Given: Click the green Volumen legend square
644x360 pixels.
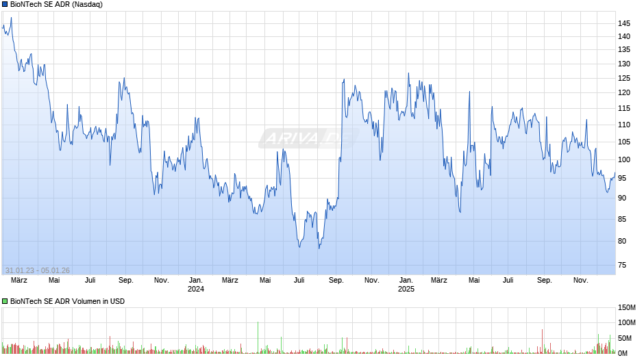Looking at the screenshot, I should tap(5, 301).
